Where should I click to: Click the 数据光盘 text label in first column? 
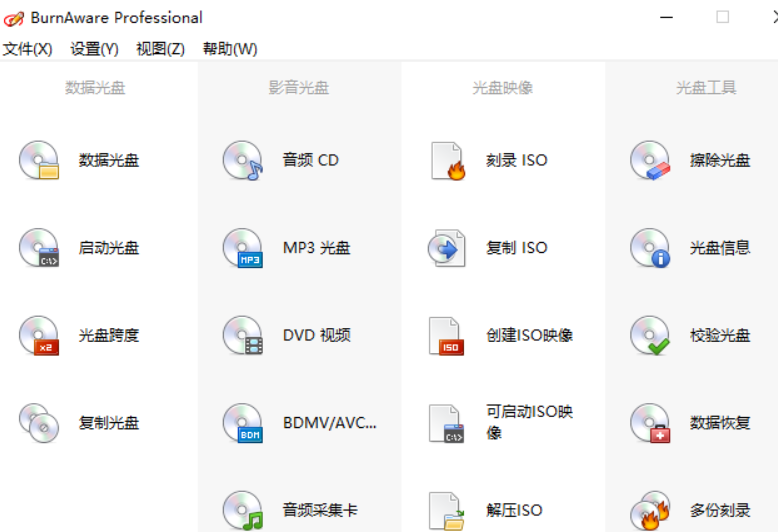(x=109, y=160)
